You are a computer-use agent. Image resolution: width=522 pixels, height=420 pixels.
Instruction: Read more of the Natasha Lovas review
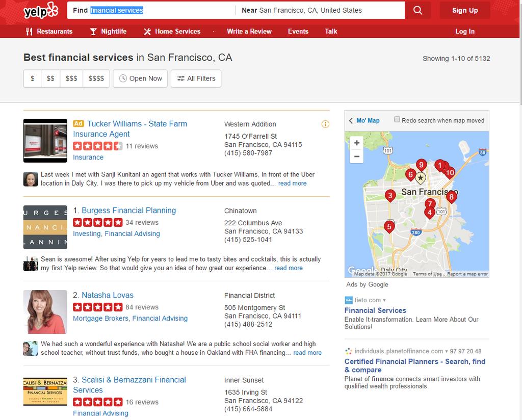pos(307,353)
